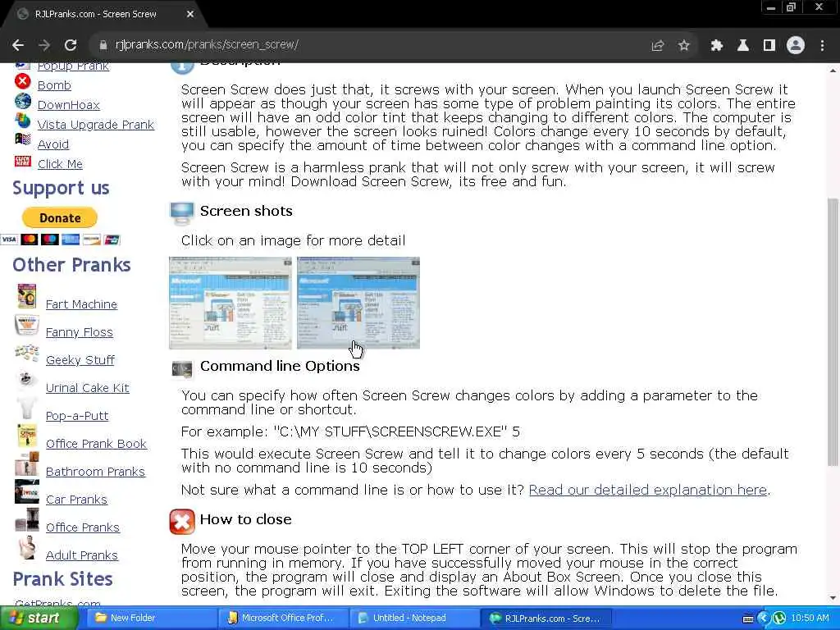Open the Adult Pranks link
The height and width of the screenshot is (630, 840).
[x=82, y=555]
